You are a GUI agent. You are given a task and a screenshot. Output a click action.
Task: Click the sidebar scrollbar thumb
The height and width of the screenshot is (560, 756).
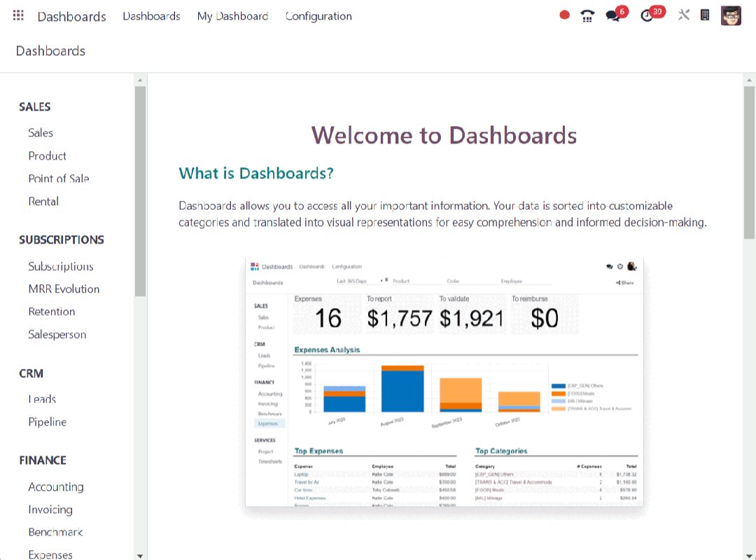pyautogui.click(x=140, y=191)
